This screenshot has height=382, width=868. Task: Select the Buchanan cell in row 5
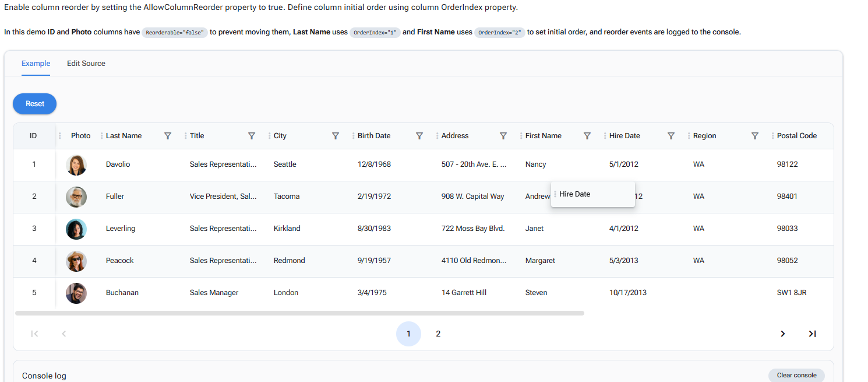(122, 293)
